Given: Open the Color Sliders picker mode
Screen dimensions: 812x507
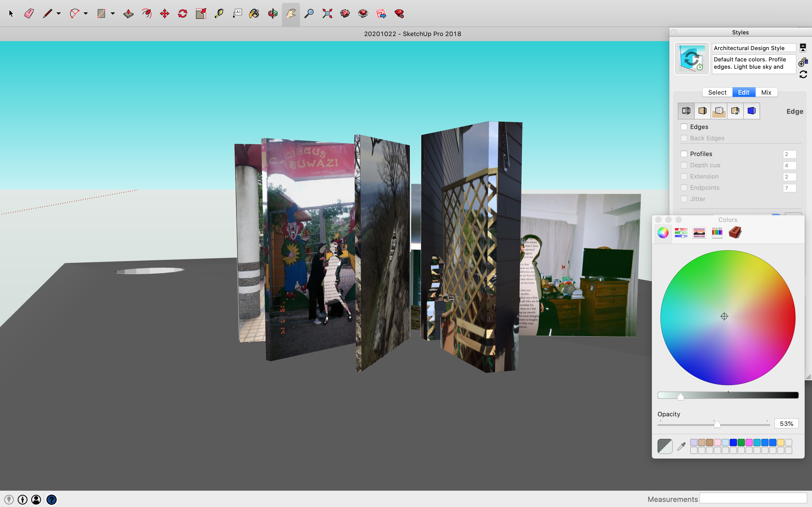Looking at the screenshot, I should point(681,233).
